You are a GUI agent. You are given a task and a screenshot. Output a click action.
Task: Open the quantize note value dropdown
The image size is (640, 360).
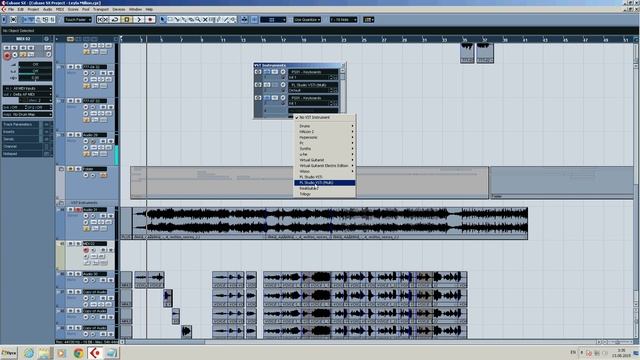(343, 20)
